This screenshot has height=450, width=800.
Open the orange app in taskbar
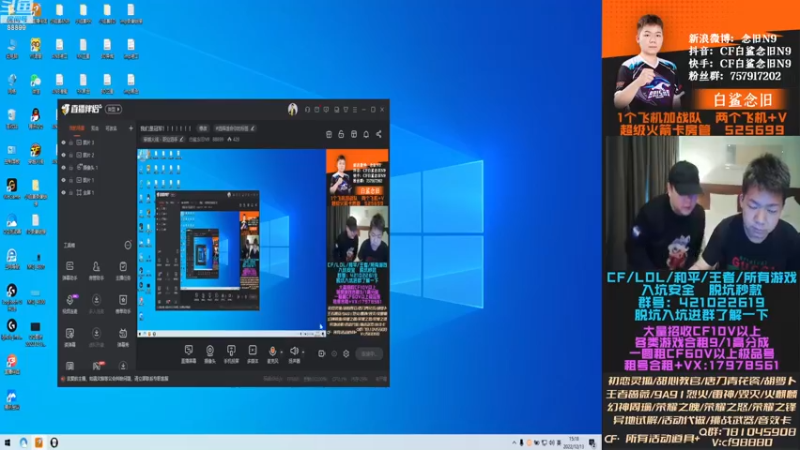pos(39,442)
